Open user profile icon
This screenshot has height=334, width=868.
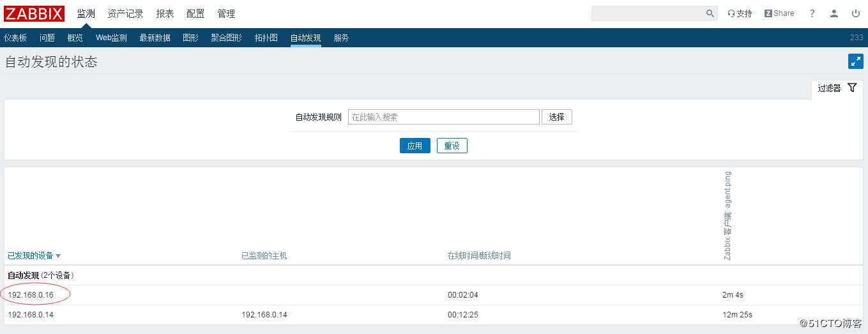click(x=834, y=13)
